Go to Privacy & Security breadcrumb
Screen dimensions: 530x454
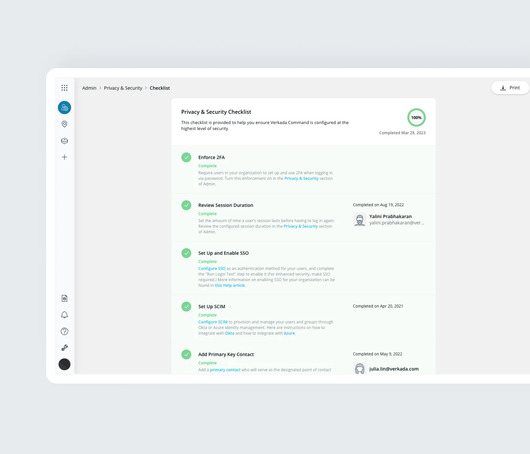tap(123, 88)
